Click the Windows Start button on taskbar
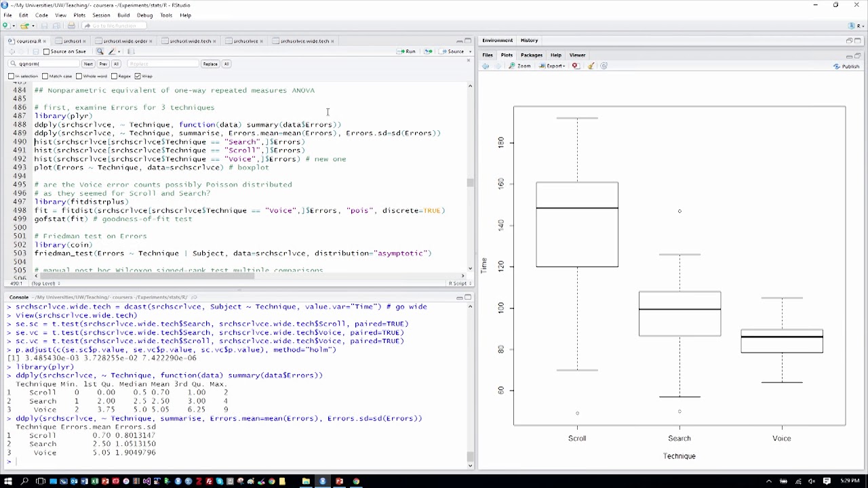This screenshot has height=488, width=868. 7,481
